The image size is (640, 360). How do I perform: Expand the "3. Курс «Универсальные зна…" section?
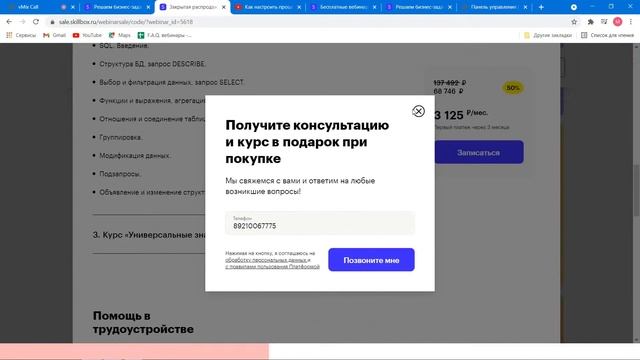point(149,235)
